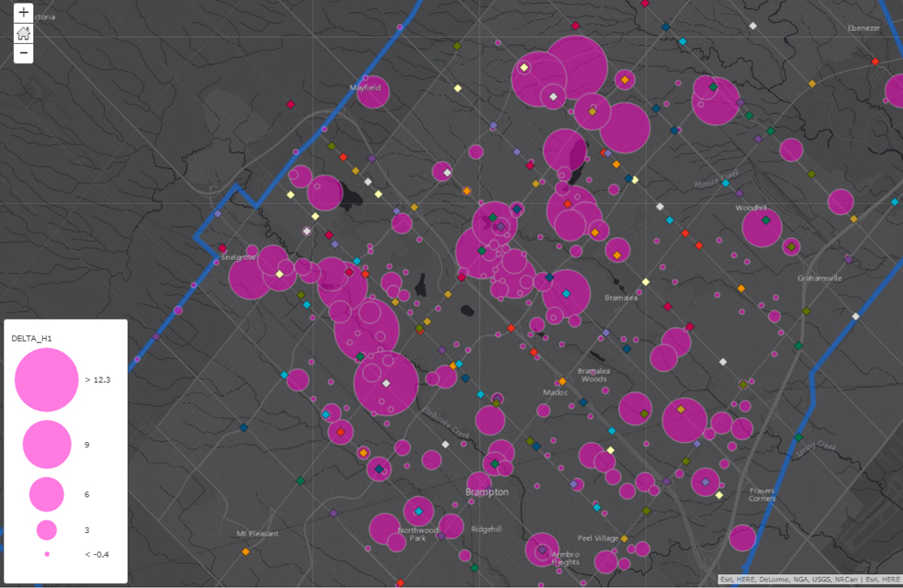Select a red diamond marker near Snelgrove

(x=222, y=247)
